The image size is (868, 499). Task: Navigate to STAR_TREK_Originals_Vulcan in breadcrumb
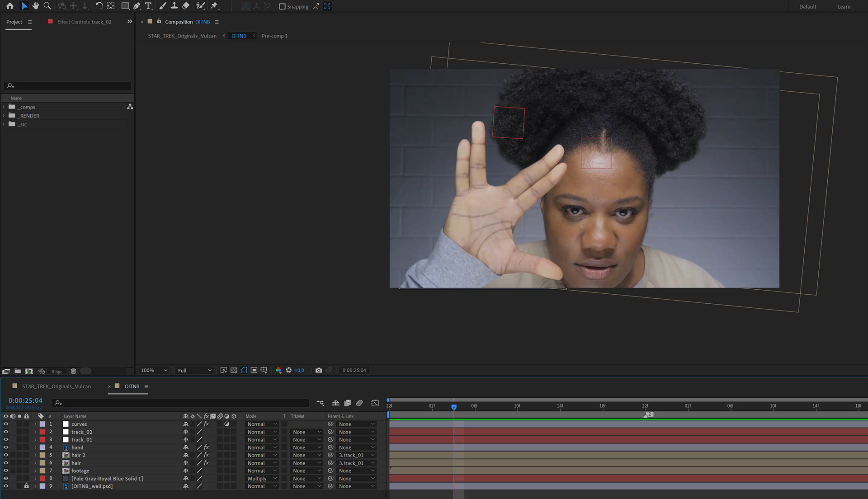182,36
